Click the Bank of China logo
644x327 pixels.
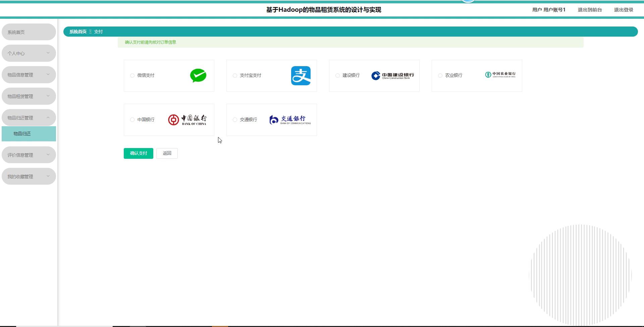point(187,120)
